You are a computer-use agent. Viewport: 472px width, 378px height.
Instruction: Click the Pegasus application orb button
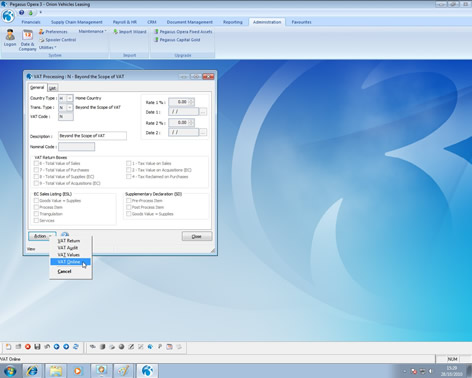[8, 16]
